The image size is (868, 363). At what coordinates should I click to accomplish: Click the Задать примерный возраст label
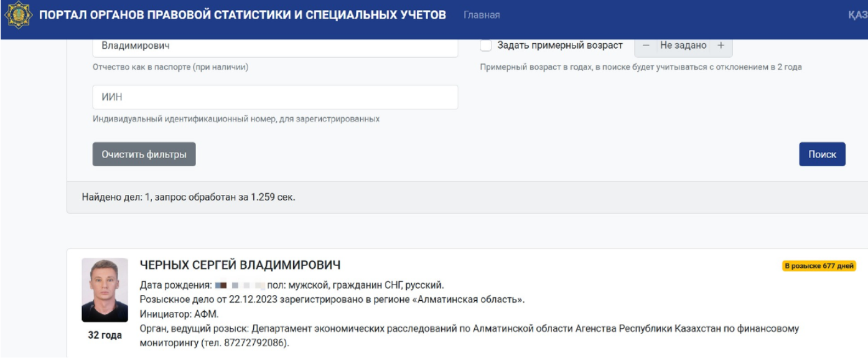tap(559, 45)
